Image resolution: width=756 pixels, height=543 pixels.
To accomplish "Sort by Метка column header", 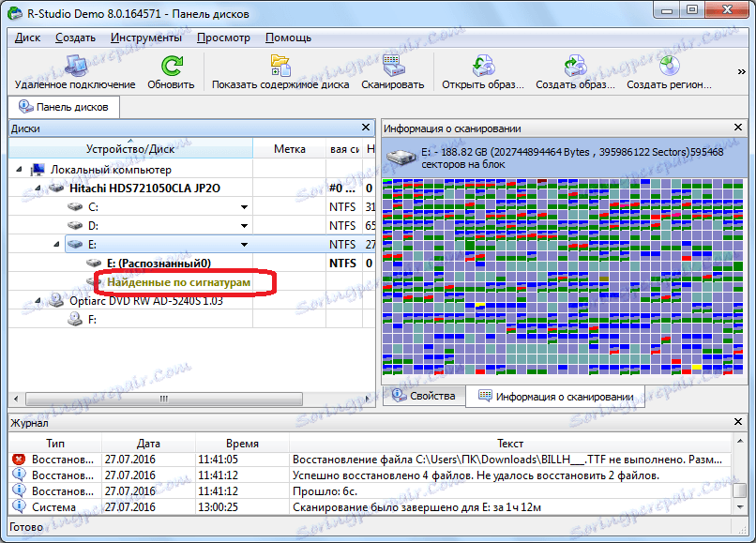I will click(x=289, y=148).
